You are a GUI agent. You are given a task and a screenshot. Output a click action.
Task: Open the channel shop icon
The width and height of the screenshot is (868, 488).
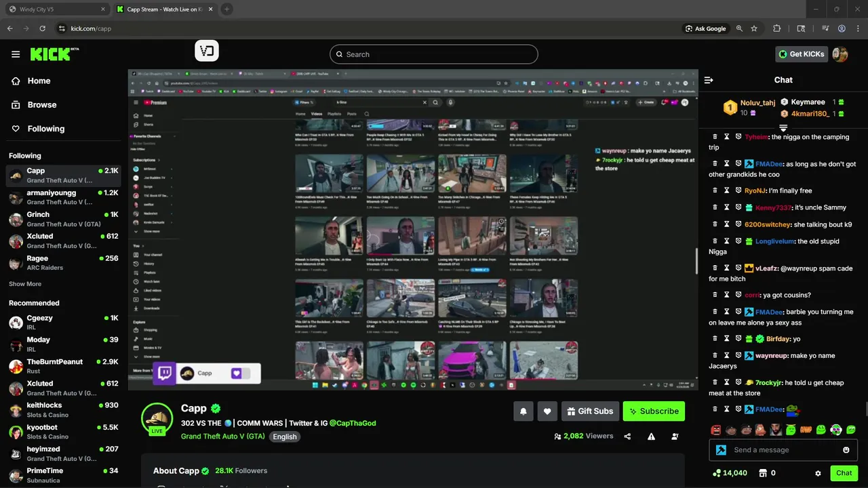click(x=763, y=473)
